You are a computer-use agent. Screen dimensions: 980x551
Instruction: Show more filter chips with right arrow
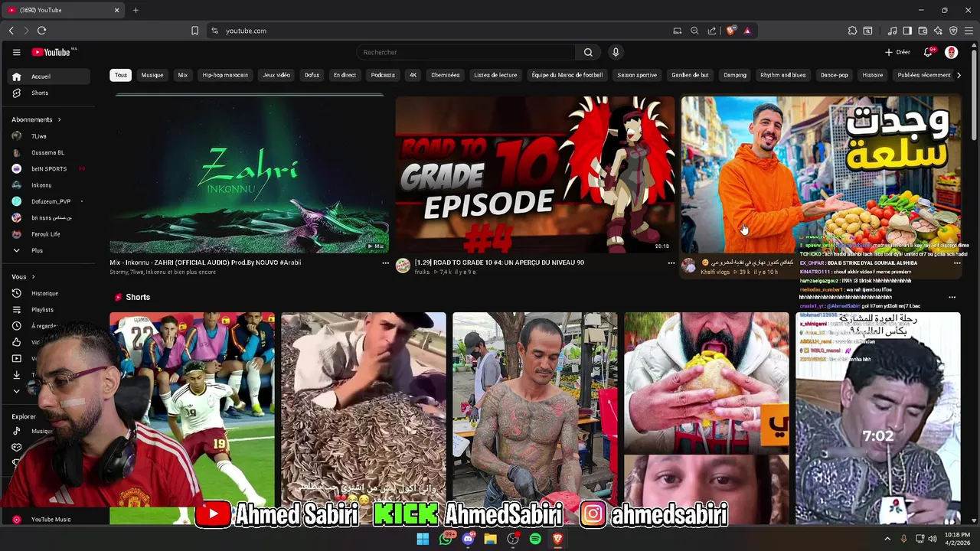coord(959,75)
